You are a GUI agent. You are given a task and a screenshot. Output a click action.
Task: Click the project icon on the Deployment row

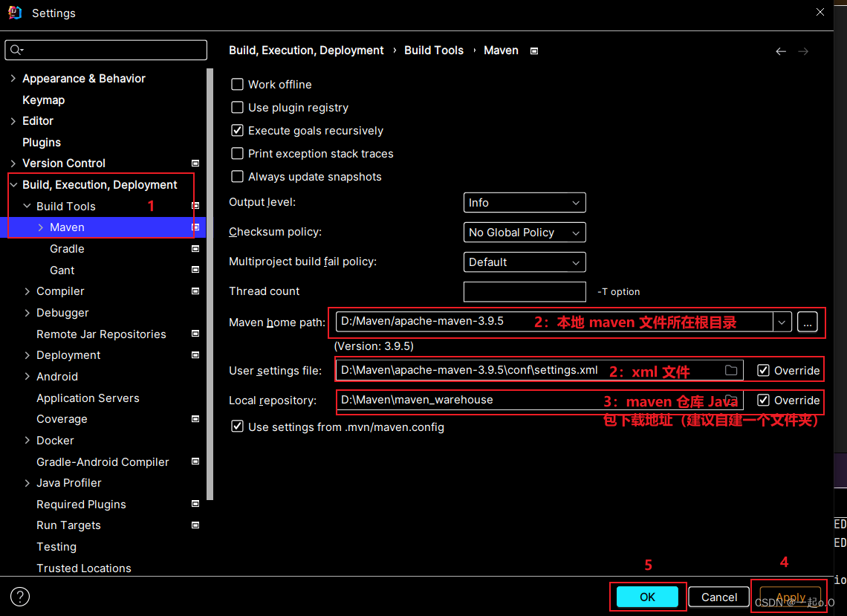(x=195, y=355)
